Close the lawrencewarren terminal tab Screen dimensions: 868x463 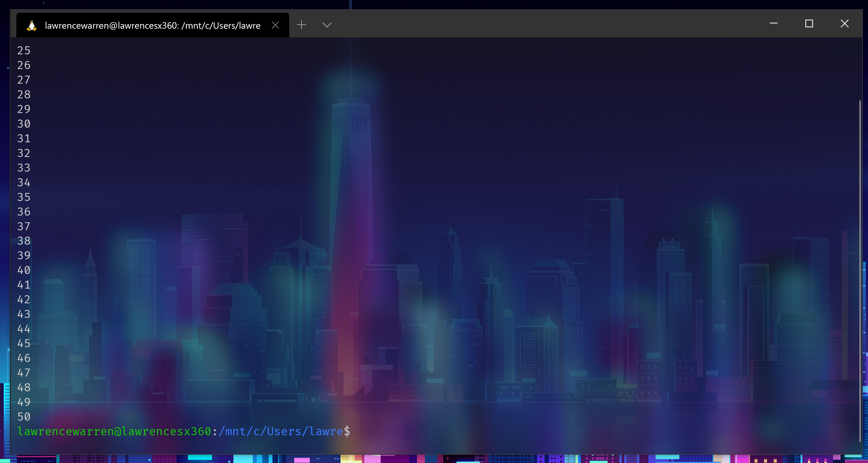275,25
